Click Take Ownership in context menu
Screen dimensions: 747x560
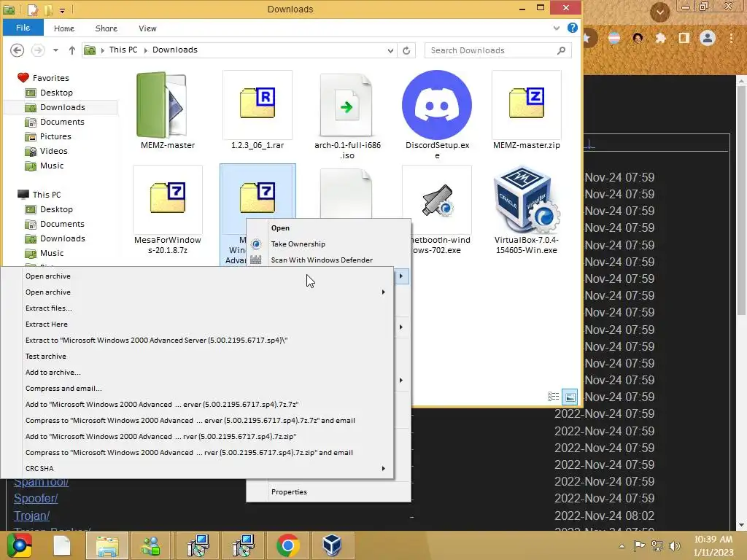pyautogui.click(x=328, y=244)
